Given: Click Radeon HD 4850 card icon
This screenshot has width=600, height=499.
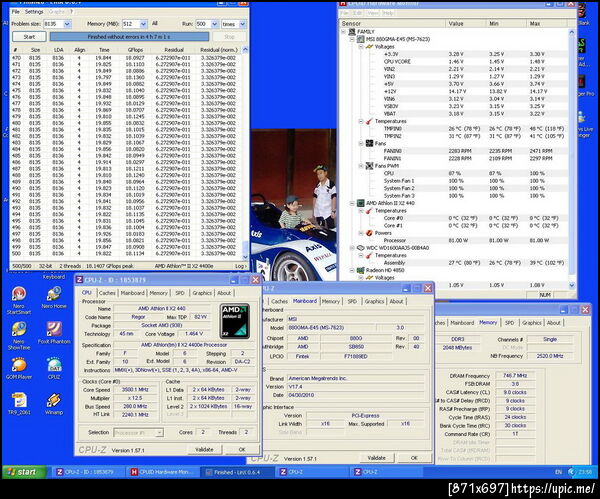Looking at the screenshot, I should click(360, 270).
